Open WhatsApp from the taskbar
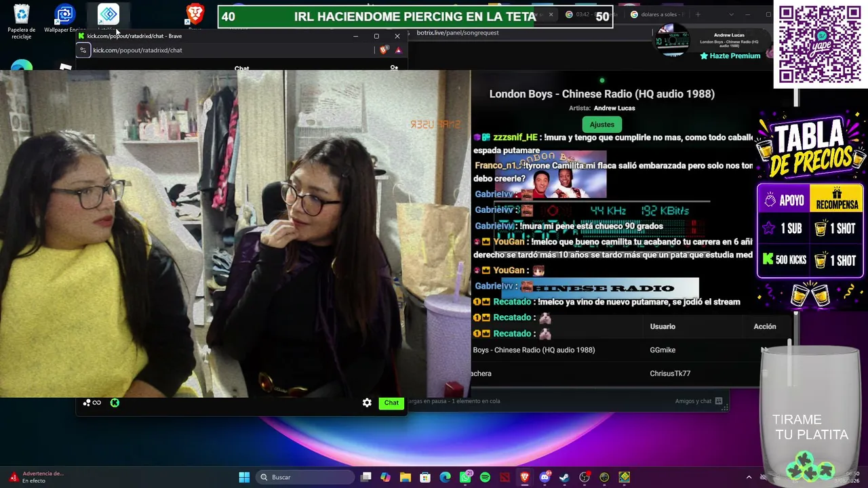The height and width of the screenshot is (488, 868). pyautogui.click(x=465, y=477)
